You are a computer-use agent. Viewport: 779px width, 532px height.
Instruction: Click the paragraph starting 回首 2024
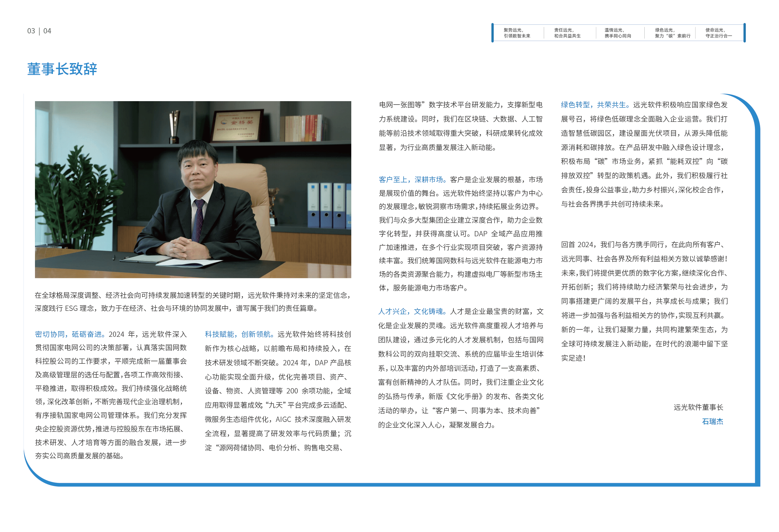pos(644,301)
